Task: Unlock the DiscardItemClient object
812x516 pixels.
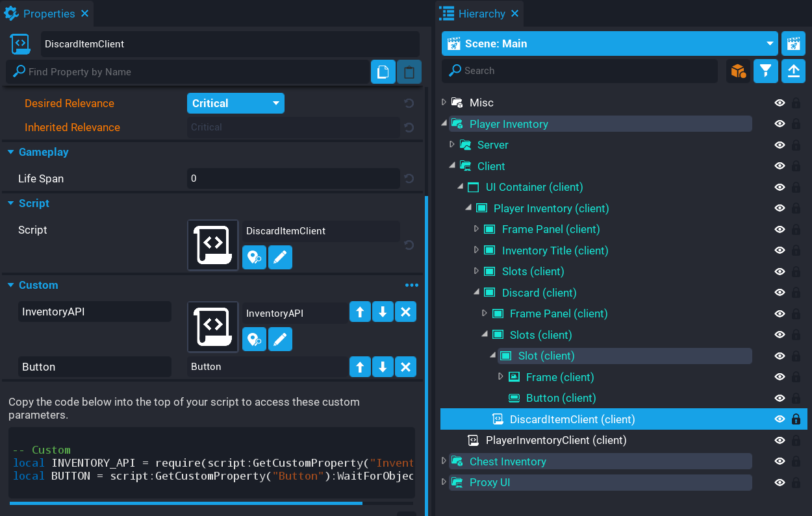Action: point(796,419)
